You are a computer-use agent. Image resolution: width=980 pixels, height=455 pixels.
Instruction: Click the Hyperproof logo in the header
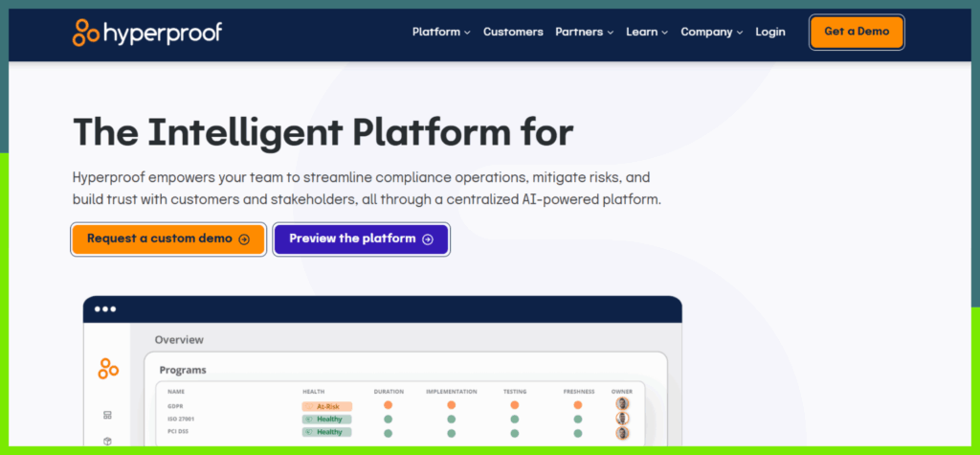click(147, 33)
